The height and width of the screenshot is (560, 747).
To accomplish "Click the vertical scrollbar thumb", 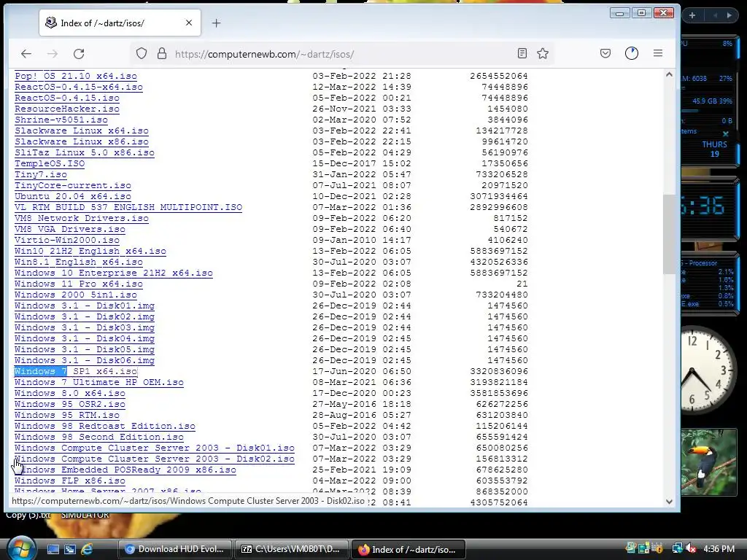I will point(669,234).
